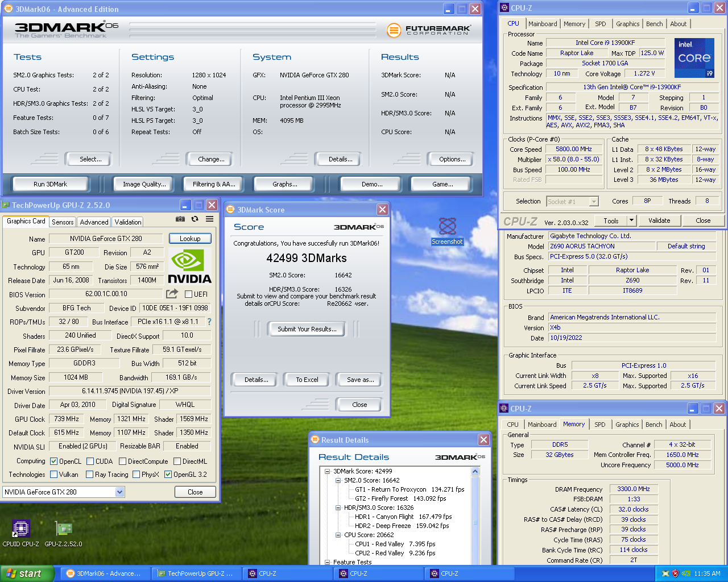Toggle the OpenGL 3.2 checkbox

click(x=168, y=475)
